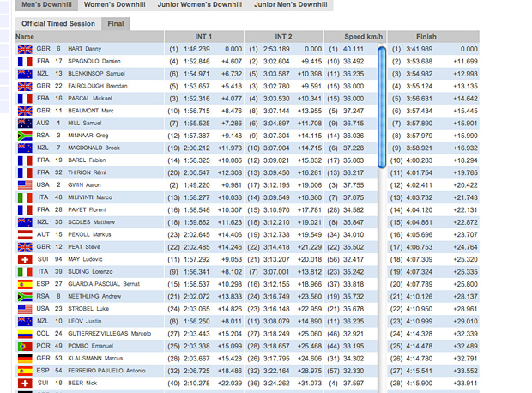Select the Junior Women's Downhill tab
This screenshot has width=532, height=393.
coord(199,5)
